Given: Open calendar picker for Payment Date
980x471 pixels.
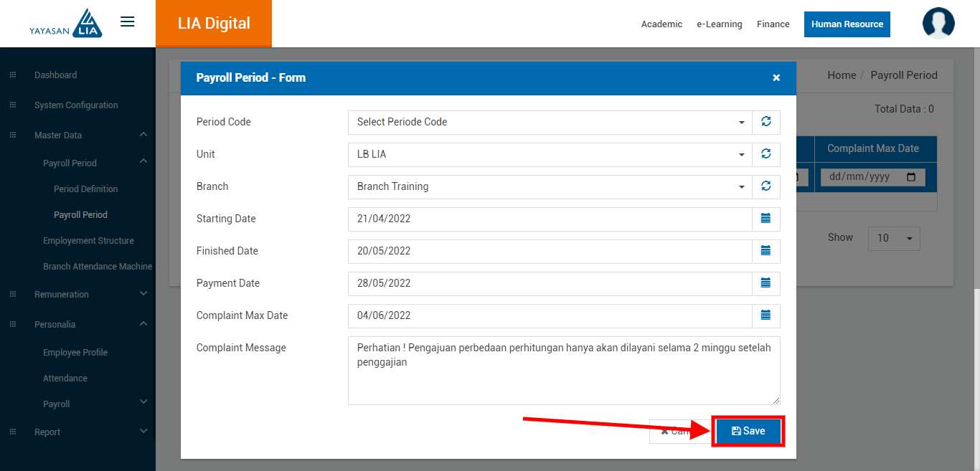Looking at the screenshot, I should 765,283.
